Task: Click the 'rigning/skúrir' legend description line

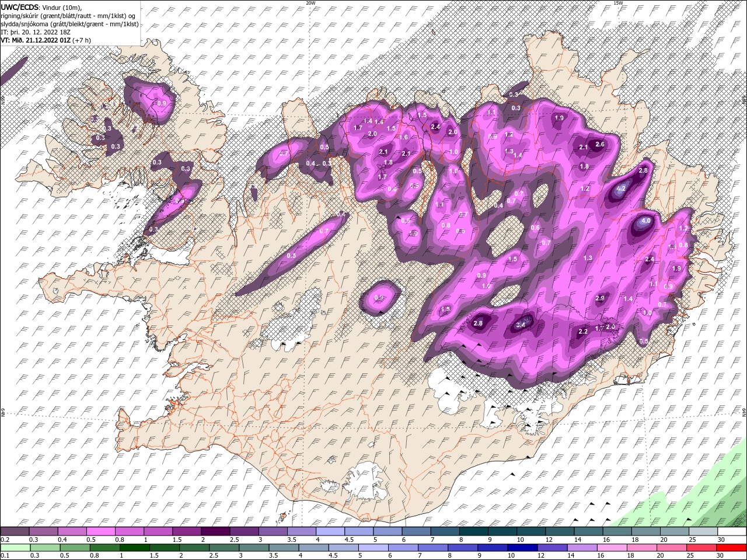Action: (67, 15)
